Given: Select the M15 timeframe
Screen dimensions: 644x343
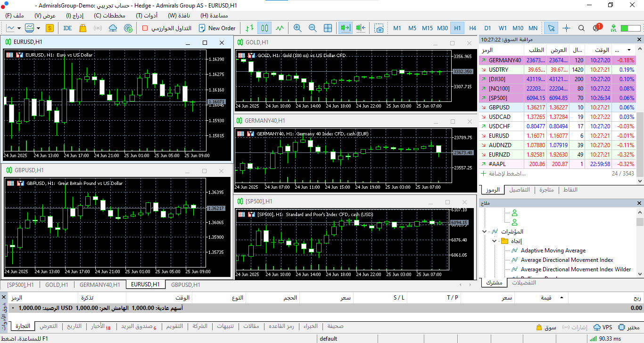Looking at the screenshot, I should (427, 28).
